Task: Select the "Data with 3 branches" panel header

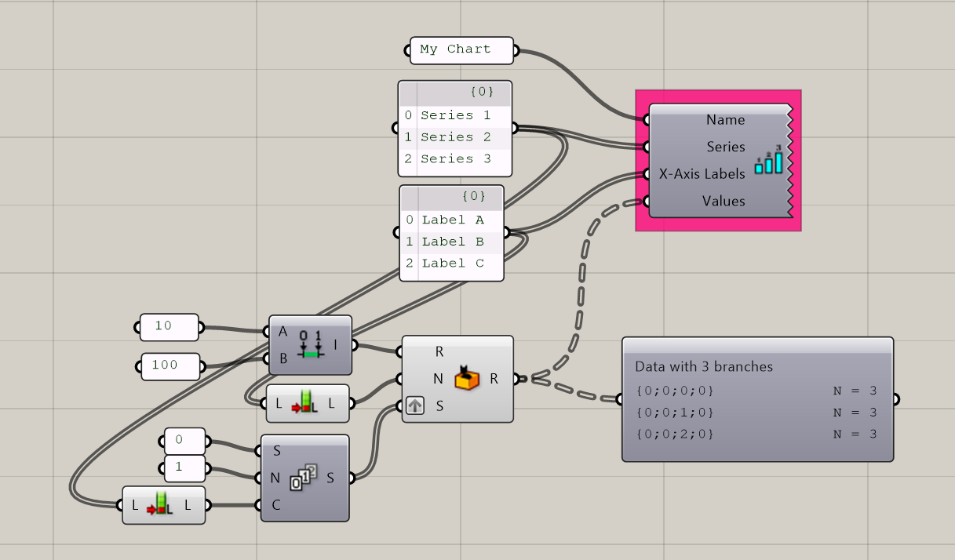Action: point(703,366)
